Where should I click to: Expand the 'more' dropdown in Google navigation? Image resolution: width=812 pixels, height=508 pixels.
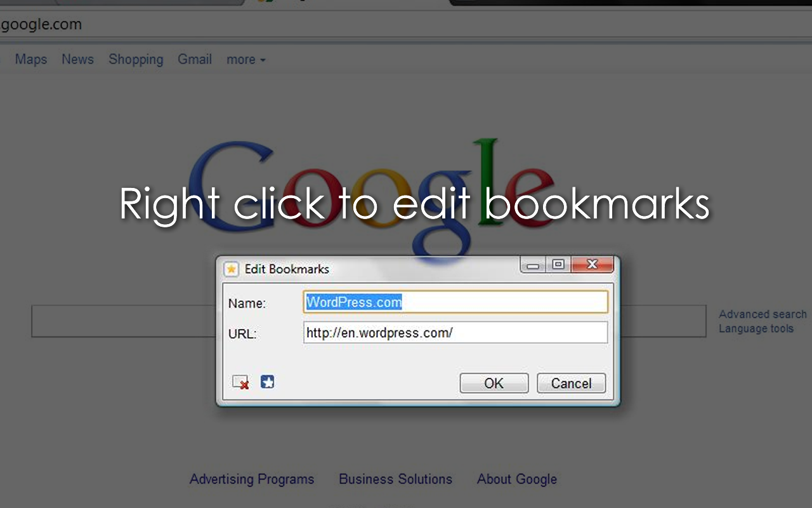[x=246, y=60]
